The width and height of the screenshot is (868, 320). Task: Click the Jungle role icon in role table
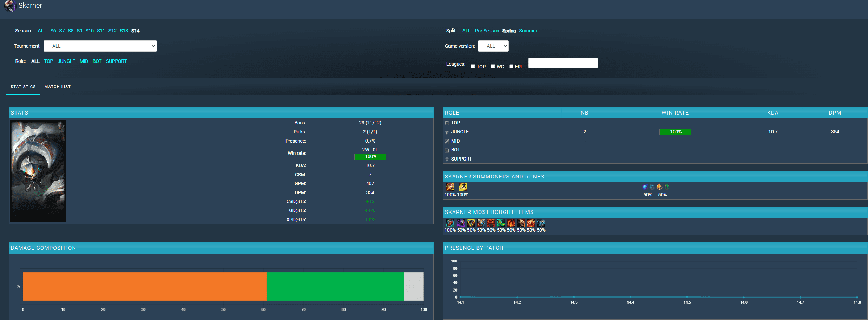coord(447,132)
